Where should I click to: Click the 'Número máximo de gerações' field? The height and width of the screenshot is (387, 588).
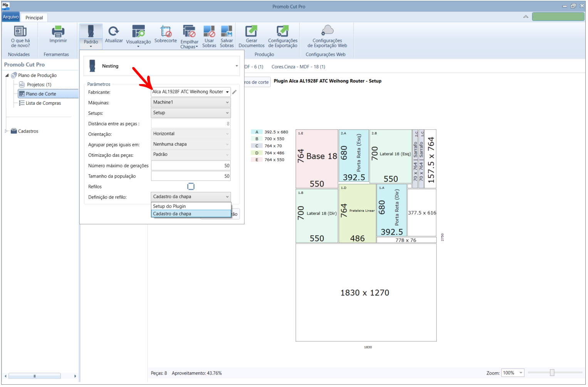click(x=191, y=165)
